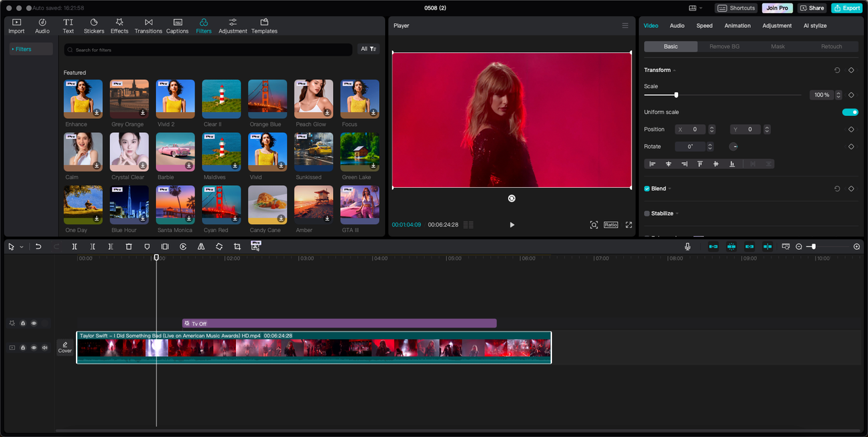Click the Join Pro button
The height and width of the screenshot is (437, 868).
coord(777,8)
